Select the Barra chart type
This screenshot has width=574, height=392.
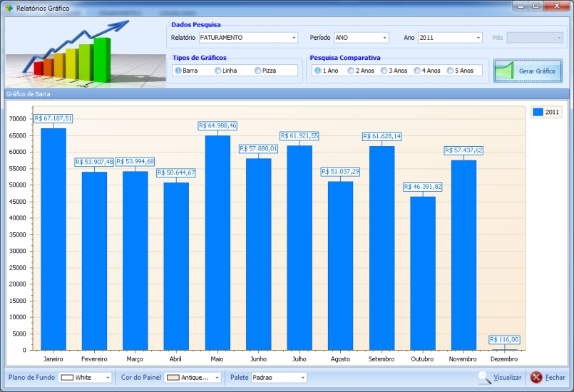(178, 71)
